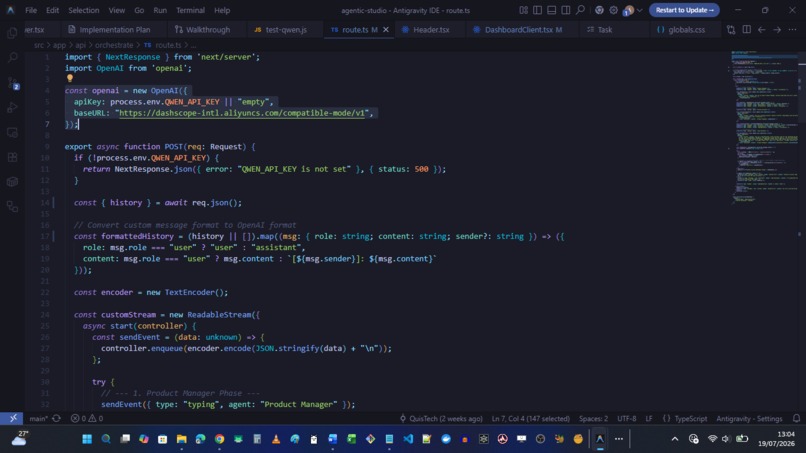Image resolution: width=806 pixels, height=453 pixels.
Task: Open settings gear icon in title bar
Action: click(613, 10)
